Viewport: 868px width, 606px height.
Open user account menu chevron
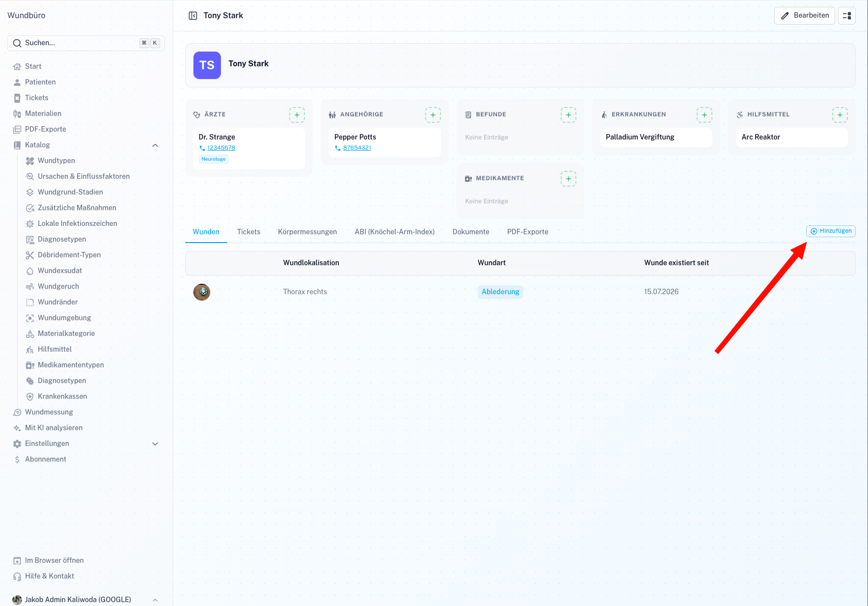(x=155, y=600)
